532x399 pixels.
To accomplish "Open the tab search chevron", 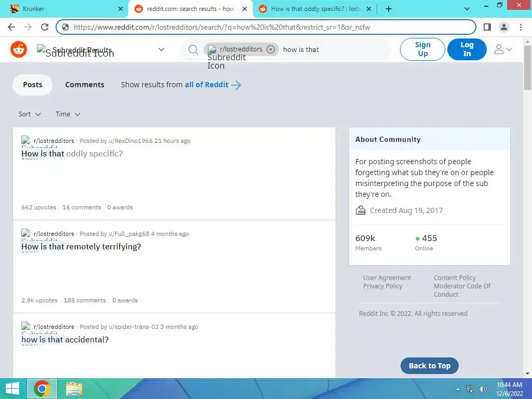I will (467, 9).
